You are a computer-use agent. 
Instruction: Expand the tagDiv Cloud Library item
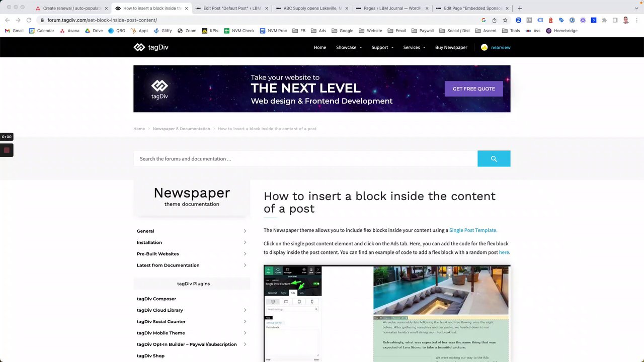click(x=192, y=310)
